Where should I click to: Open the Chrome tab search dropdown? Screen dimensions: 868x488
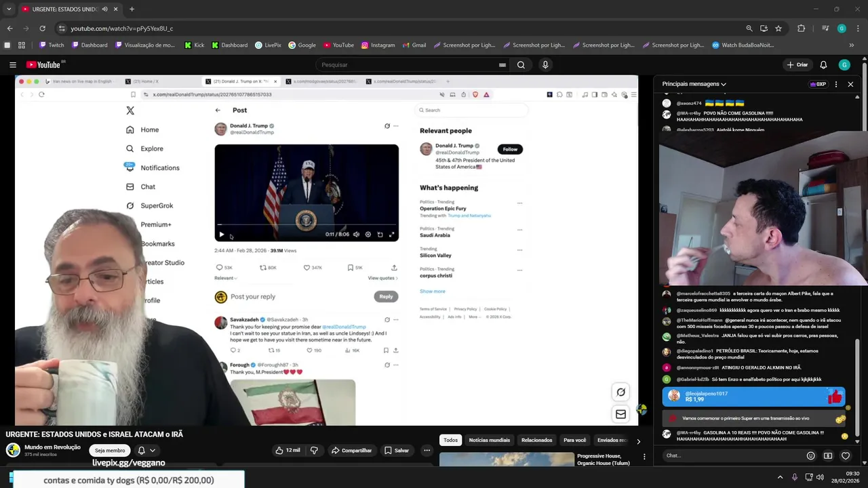[9, 9]
